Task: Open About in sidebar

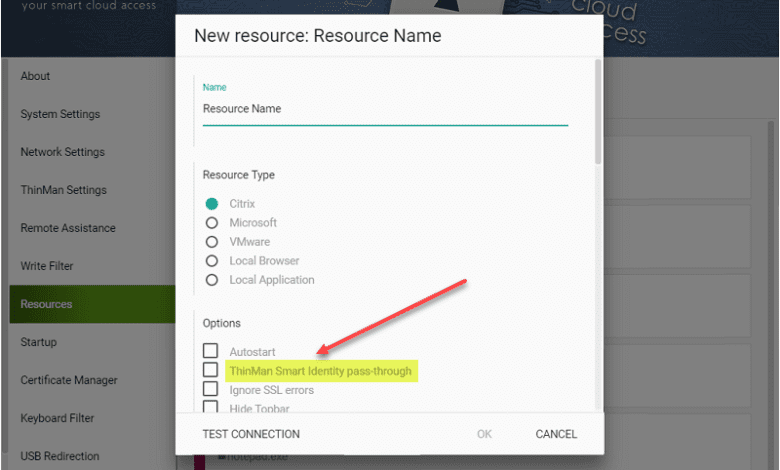Action: click(x=35, y=76)
